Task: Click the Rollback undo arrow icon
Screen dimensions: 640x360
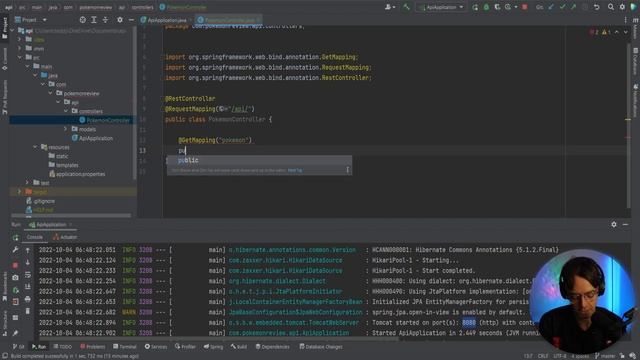Action: tap(596, 7)
